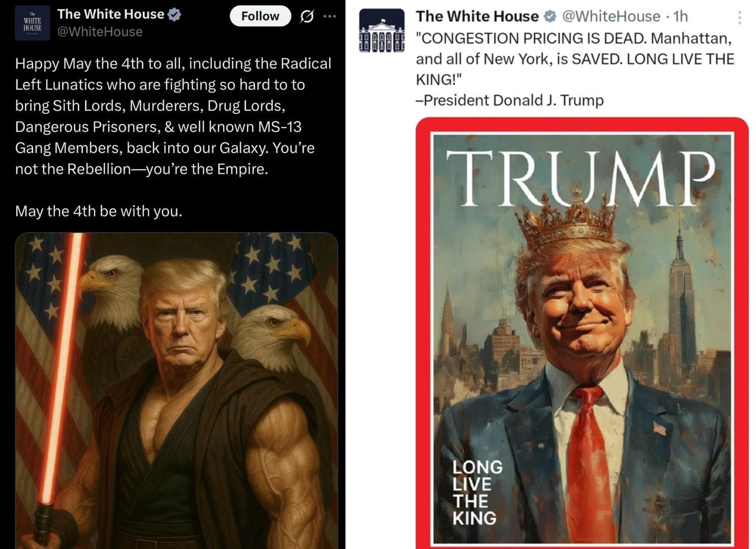Click the verified badge on the right post header
This screenshot has width=756, height=549.
[x=550, y=17]
